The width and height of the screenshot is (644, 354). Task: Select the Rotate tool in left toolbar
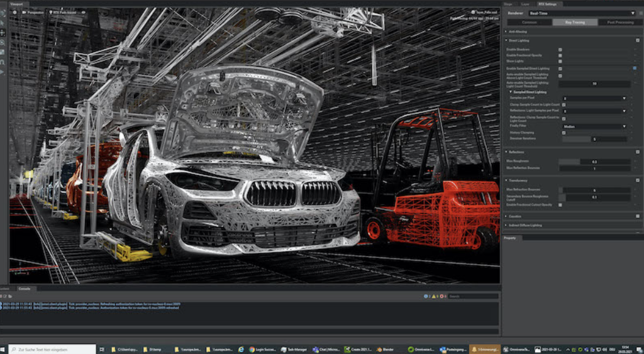3,42
